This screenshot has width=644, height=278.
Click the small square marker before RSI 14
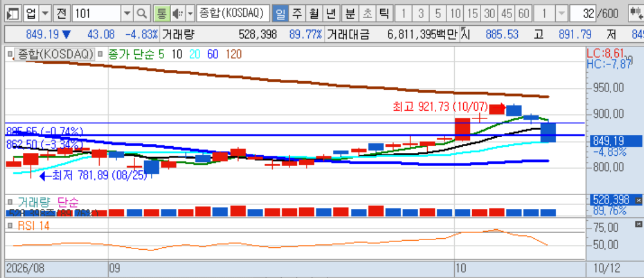click(x=10, y=226)
